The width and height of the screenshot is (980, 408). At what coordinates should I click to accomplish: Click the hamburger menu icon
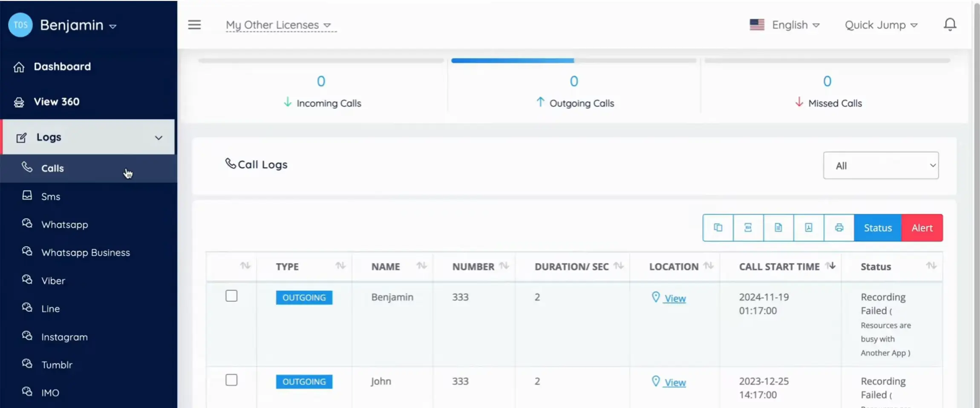(x=194, y=25)
